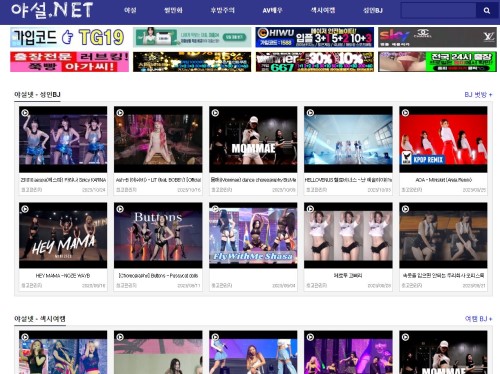Image resolution: width=500 pixels, height=374 pixels.
Task: Click the play icon on FlyWithMe Shasa video
Action: 215,209
